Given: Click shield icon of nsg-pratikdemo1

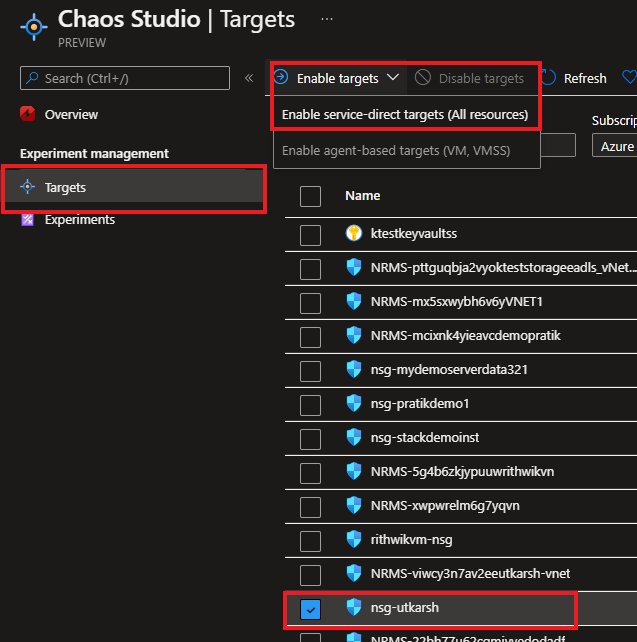Looking at the screenshot, I should click(x=354, y=403).
